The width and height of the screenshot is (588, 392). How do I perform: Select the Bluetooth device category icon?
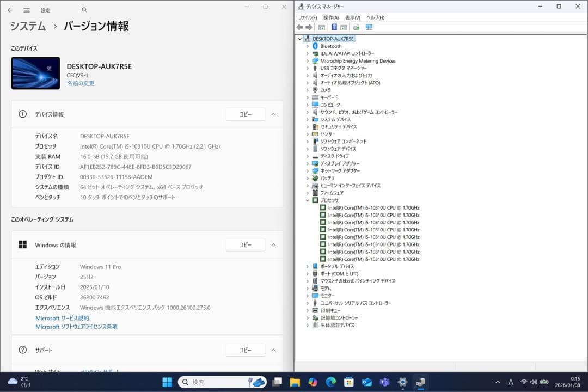(x=315, y=46)
